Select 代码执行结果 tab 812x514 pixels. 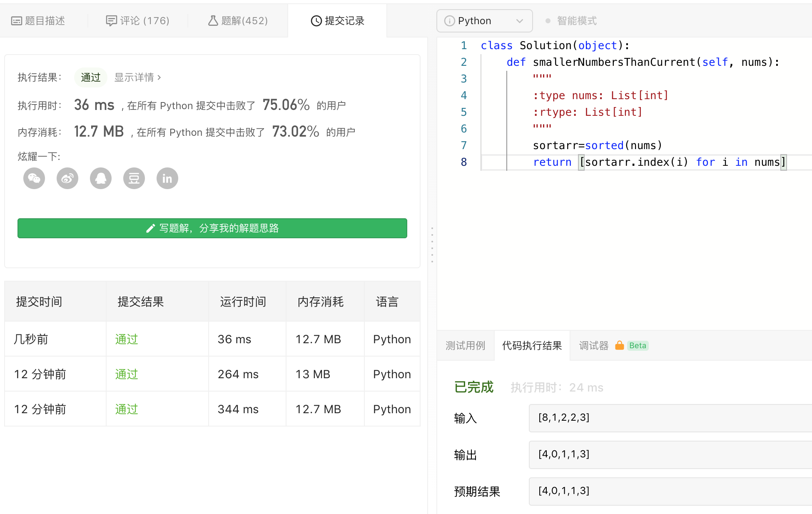point(532,346)
